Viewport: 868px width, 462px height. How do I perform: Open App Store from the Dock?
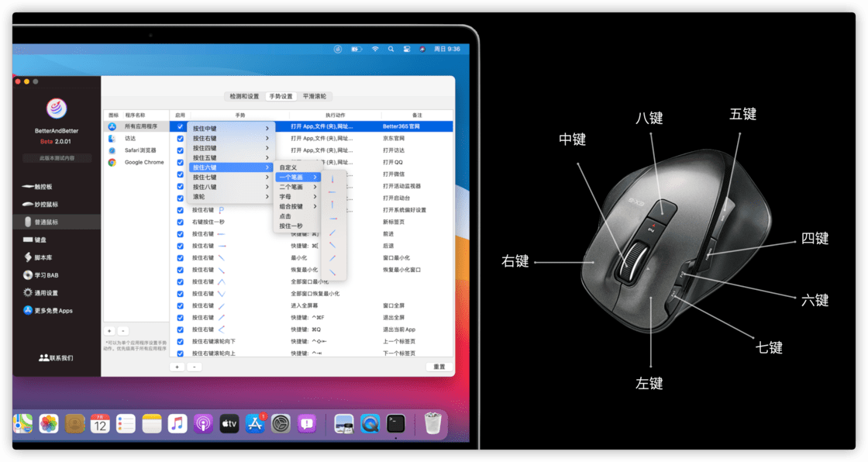tap(255, 424)
